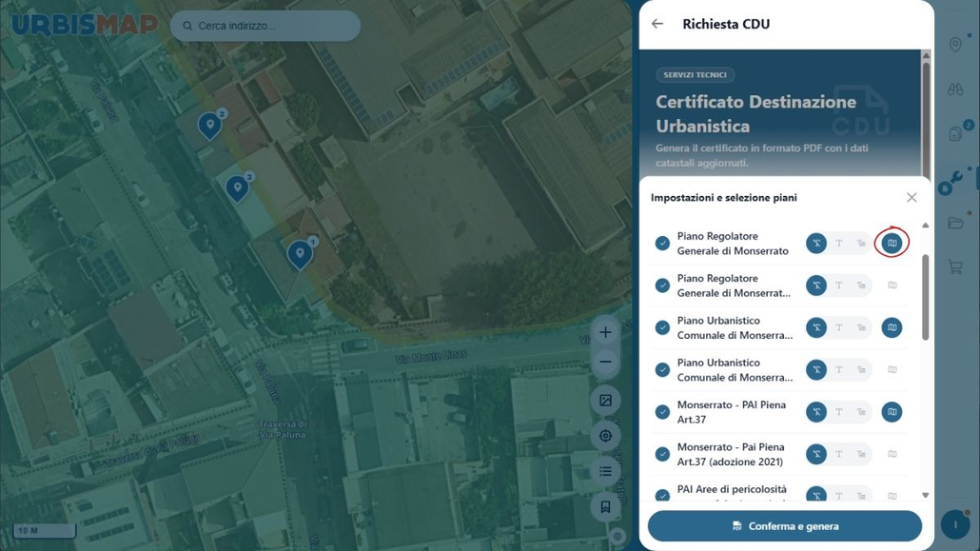Uncheck PAI Aree di pericolosità plan
This screenshot has height=551, width=980.
pyautogui.click(x=662, y=496)
